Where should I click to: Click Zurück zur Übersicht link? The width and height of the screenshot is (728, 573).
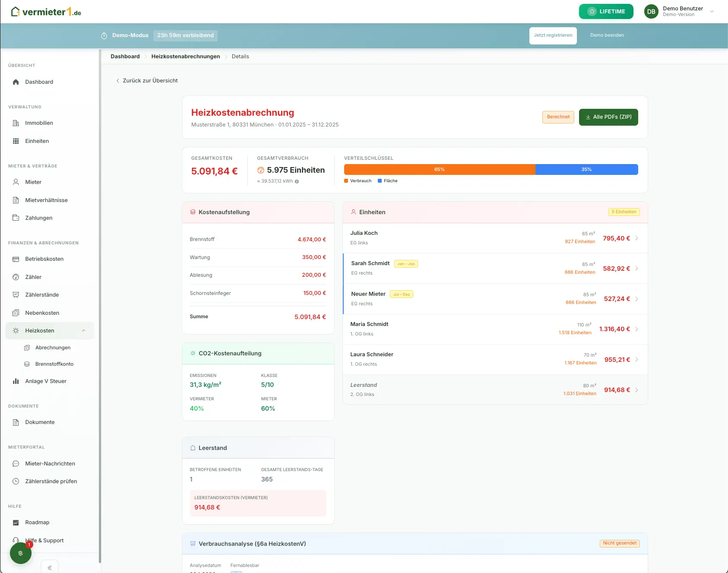click(147, 81)
